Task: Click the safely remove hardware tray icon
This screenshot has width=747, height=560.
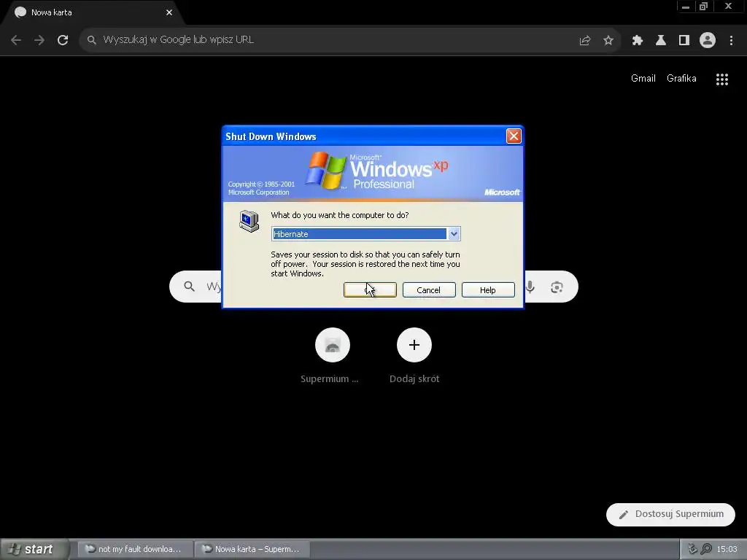Action: tap(692, 549)
